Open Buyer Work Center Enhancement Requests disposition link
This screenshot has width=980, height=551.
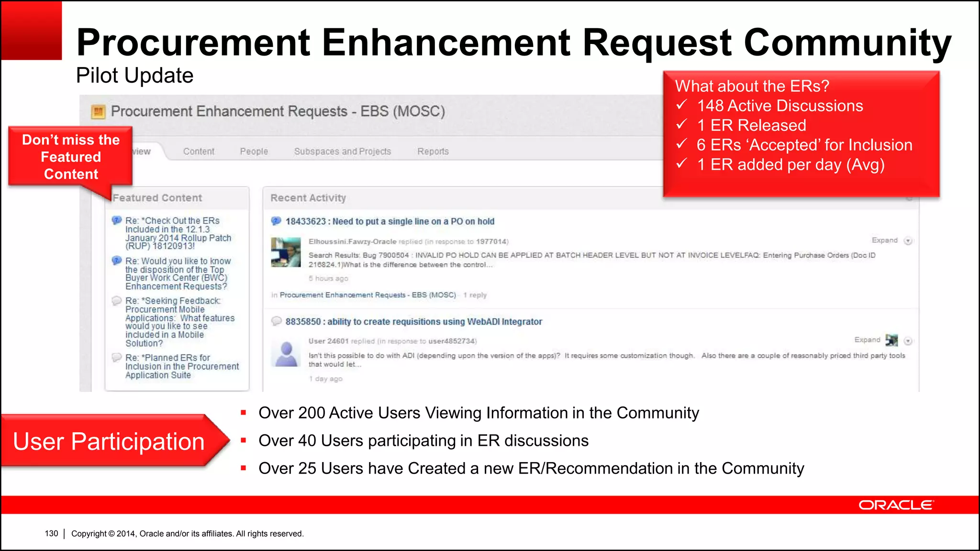[x=178, y=274]
